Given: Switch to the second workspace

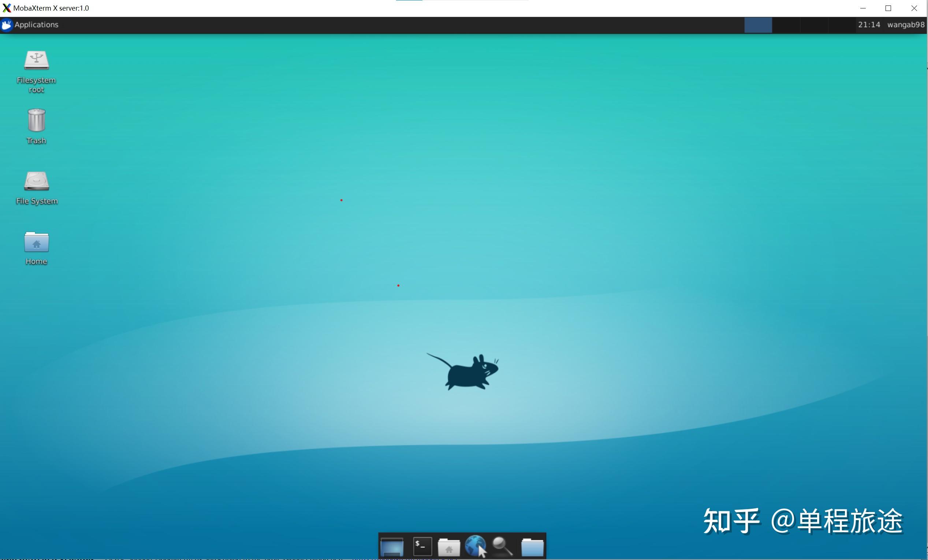Looking at the screenshot, I should 786,25.
